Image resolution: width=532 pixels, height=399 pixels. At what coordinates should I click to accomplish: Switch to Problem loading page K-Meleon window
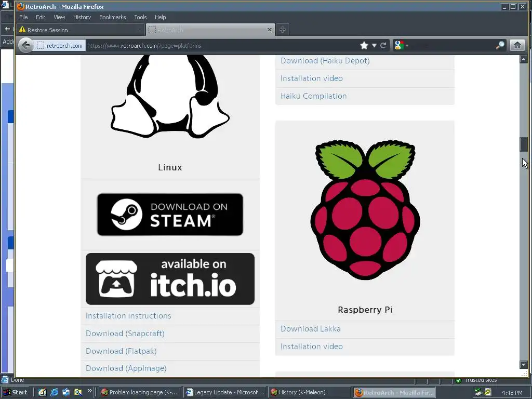coord(140,393)
